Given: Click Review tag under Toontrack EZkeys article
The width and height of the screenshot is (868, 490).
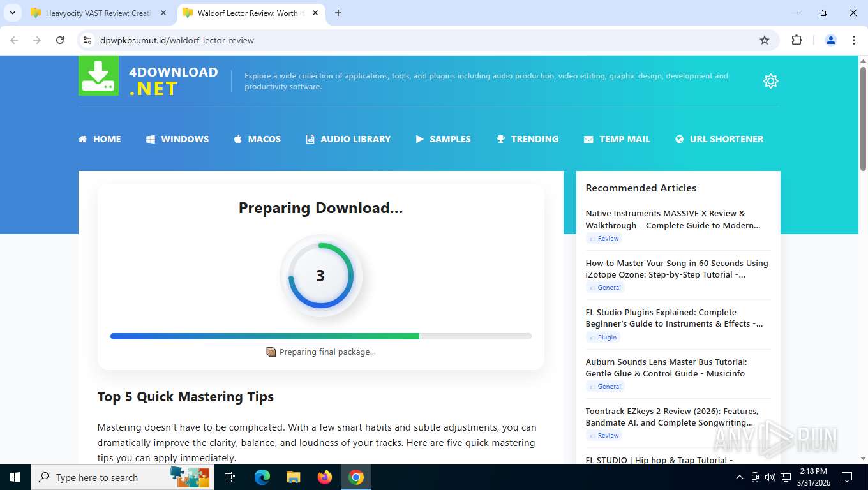Looking at the screenshot, I should pos(604,436).
